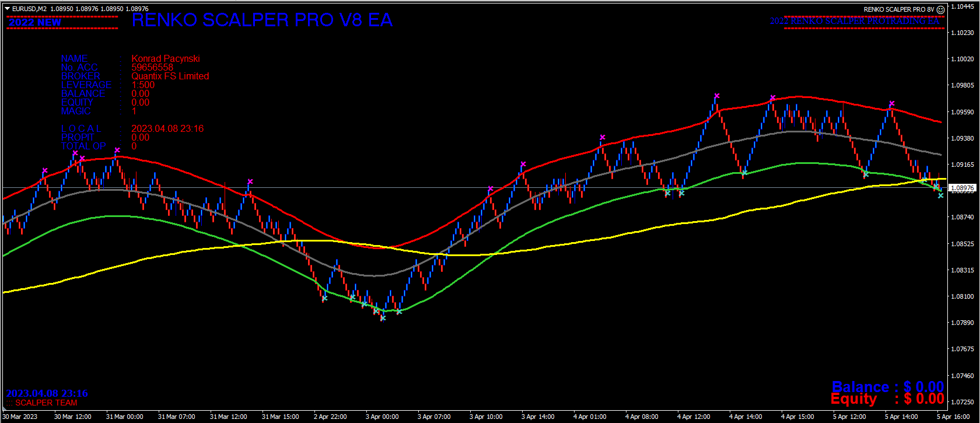
Task: Click the RENKO SCALPER PRO V8 EA title
Action: tap(262, 20)
